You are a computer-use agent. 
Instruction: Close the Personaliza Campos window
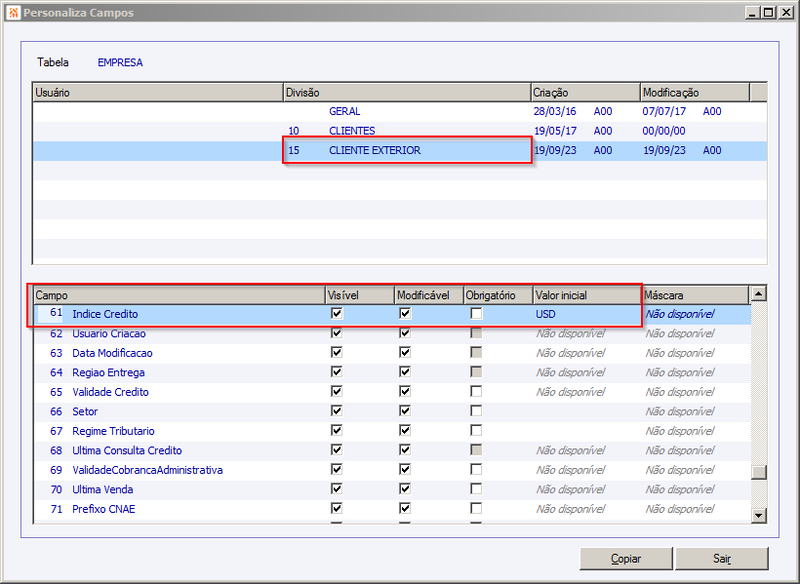(786, 12)
